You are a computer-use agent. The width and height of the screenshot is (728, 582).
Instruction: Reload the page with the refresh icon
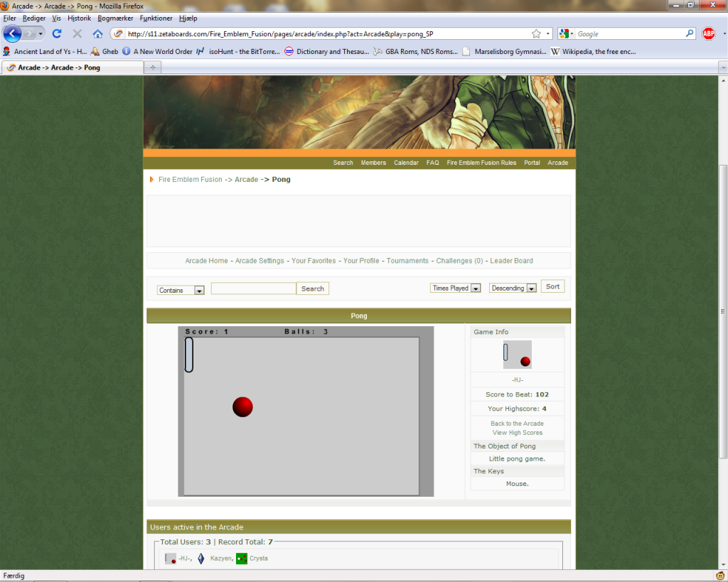[x=57, y=33]
